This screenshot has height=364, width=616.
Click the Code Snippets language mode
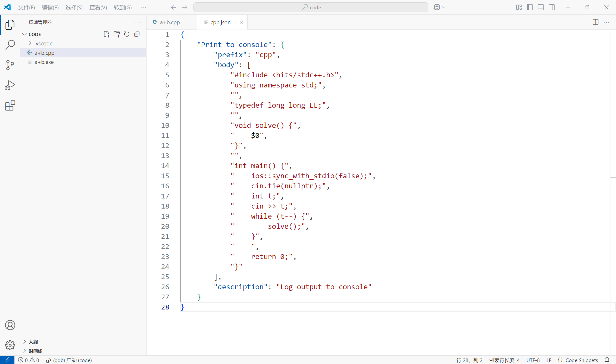[x=581, y=360]
